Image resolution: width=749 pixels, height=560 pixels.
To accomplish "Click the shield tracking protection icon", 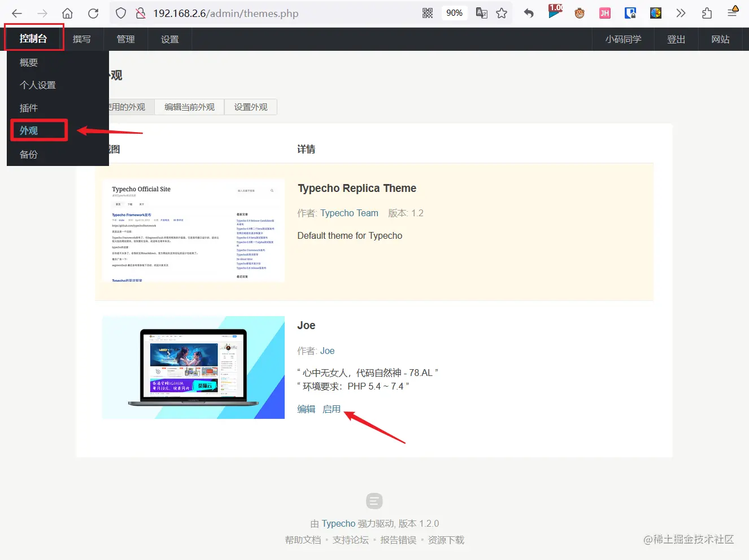I will pos(121,13).
